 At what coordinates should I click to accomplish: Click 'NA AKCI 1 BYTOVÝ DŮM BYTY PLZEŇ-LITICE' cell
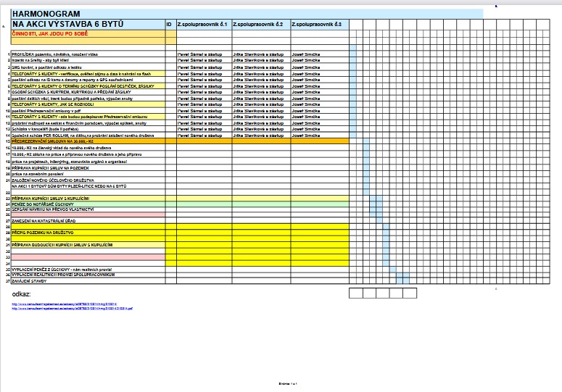pos(88,186)
